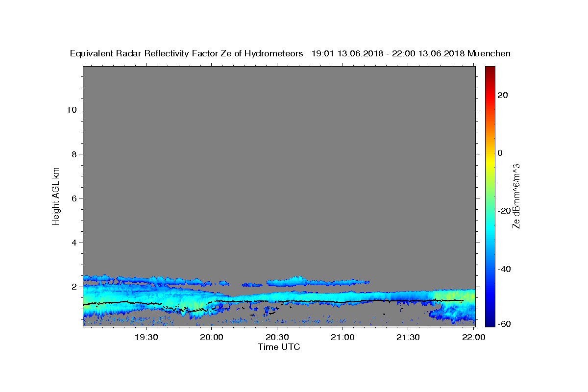The width and height of the screenshot is (588, 392).
Task: Click the colorbar value -60
Action: tap(503, 324)
